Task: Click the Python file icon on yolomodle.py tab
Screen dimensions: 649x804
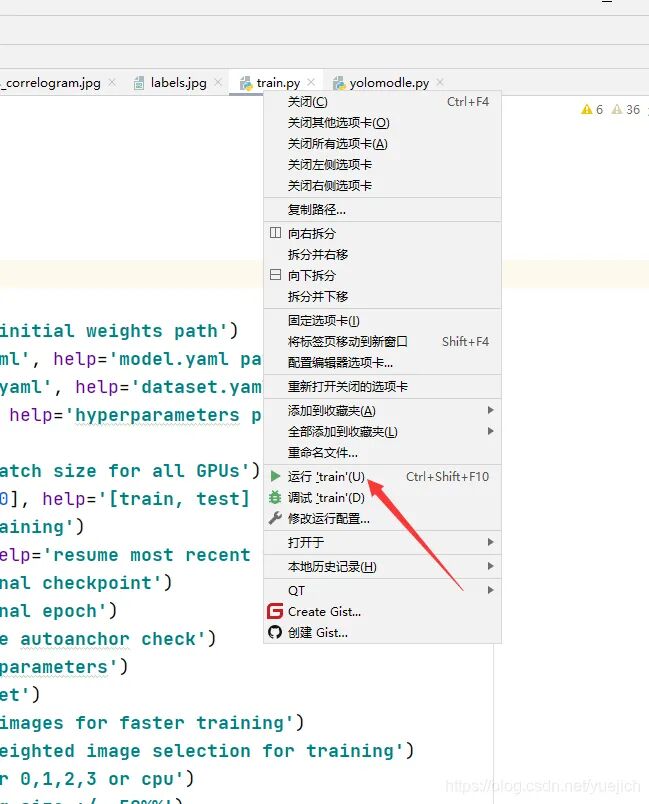Action: click(x=339, y=83)
